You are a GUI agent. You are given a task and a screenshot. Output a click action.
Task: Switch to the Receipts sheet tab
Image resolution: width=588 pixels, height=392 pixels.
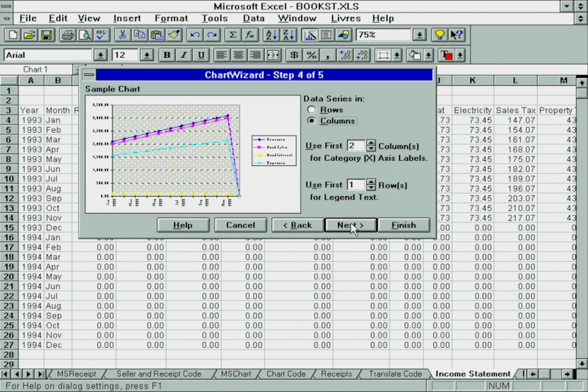pos(336,374)
